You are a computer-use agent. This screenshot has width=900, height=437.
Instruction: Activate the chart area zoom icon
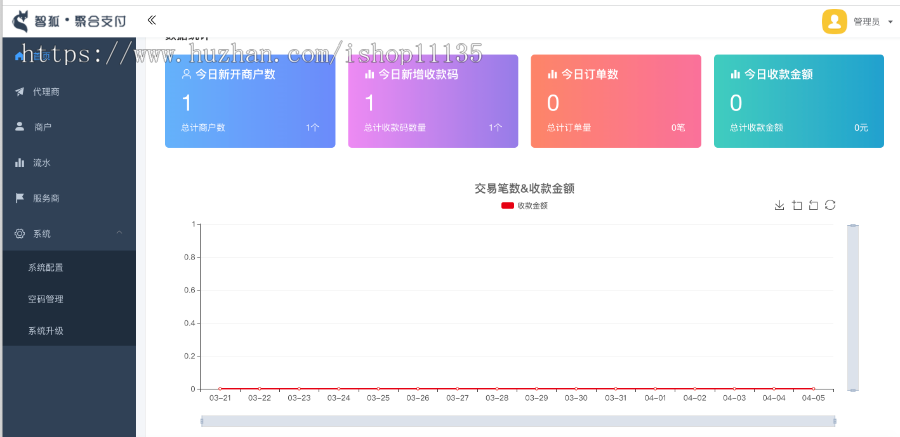click(x=797, y=205)
